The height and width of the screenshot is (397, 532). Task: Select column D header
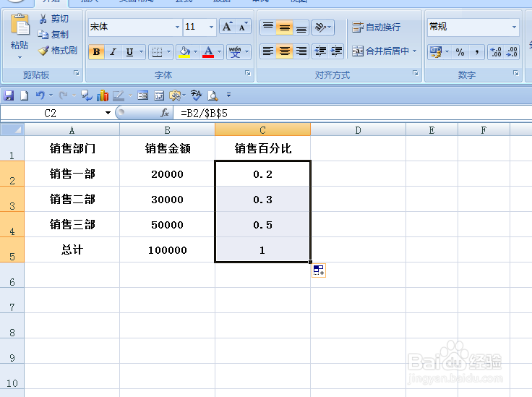(x=358, y=129)
